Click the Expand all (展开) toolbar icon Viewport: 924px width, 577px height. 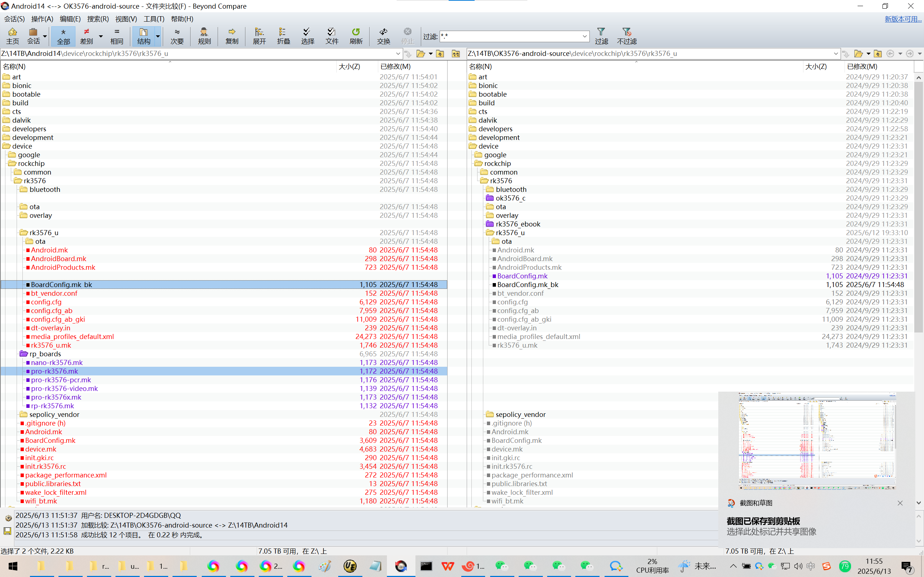pyautogui.click(x=259, y=35)
